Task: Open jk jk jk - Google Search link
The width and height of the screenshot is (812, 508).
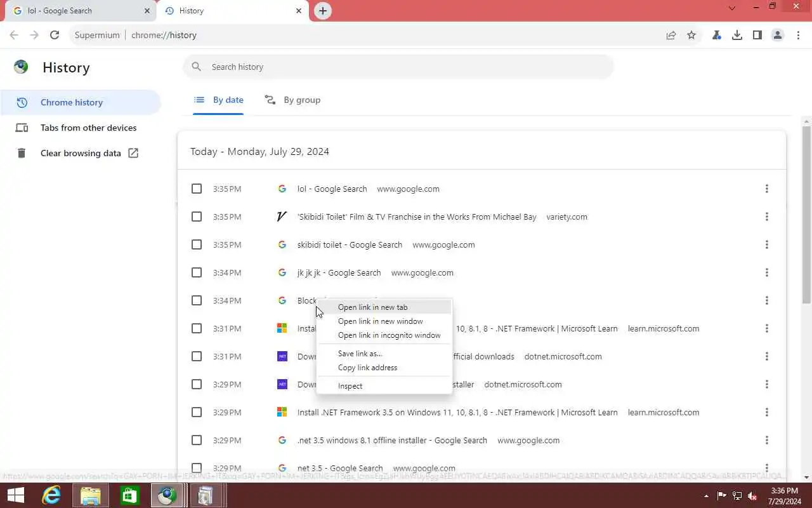Action: 339,272
